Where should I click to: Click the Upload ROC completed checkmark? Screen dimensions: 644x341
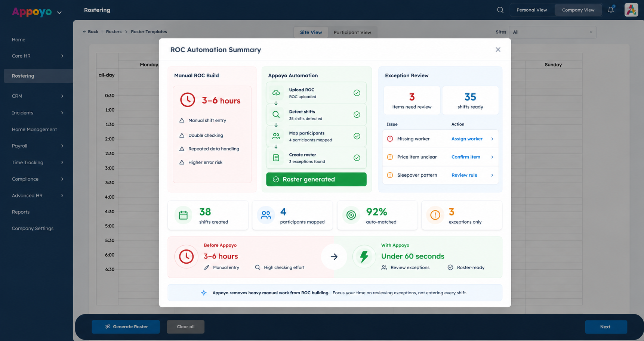pos(357,93)
